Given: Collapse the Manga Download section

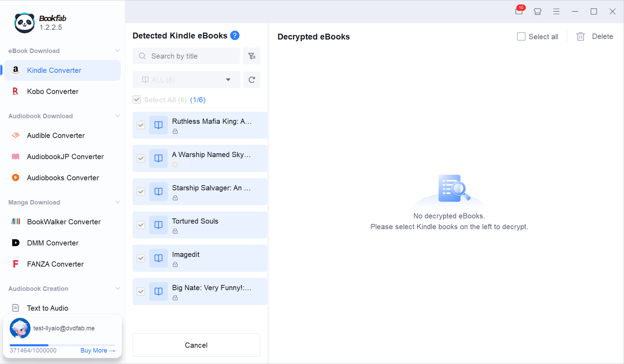Looking at the screenshot, I should (118, 202).
